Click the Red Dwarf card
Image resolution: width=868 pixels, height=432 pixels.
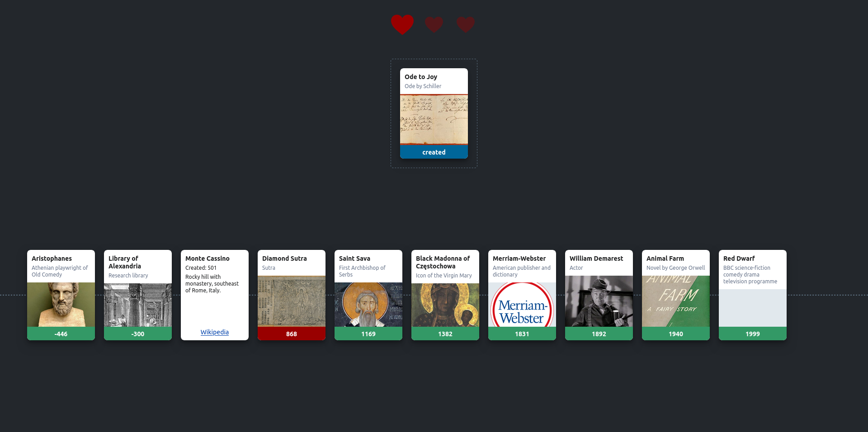pyautogui.click(x=753, y=295)
